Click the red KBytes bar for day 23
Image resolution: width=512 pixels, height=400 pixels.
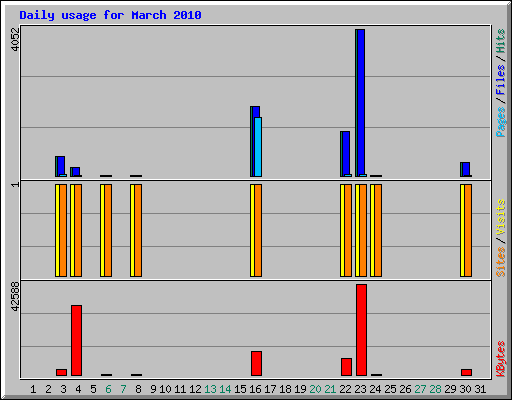(361, 330)
